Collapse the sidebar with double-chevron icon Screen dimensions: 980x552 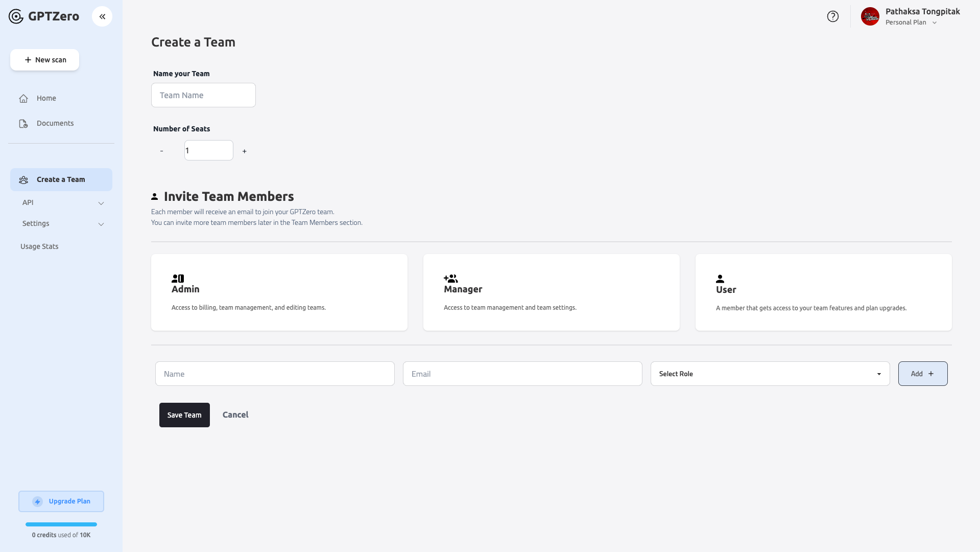[102, 16]
